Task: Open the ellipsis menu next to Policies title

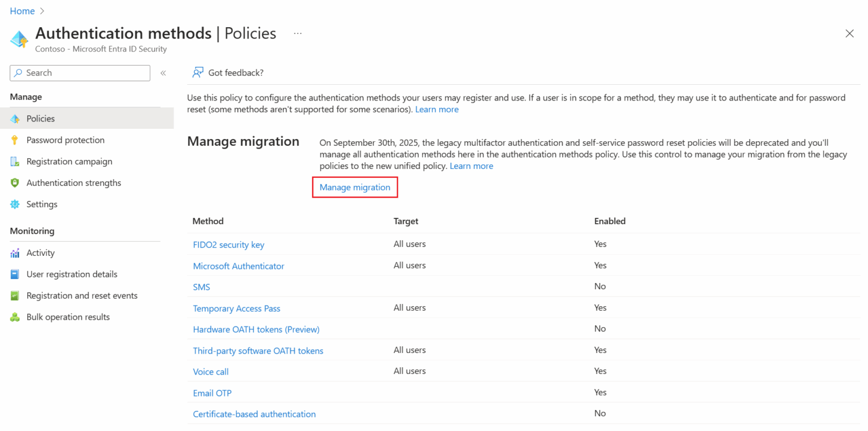Action: click(297, 33)
